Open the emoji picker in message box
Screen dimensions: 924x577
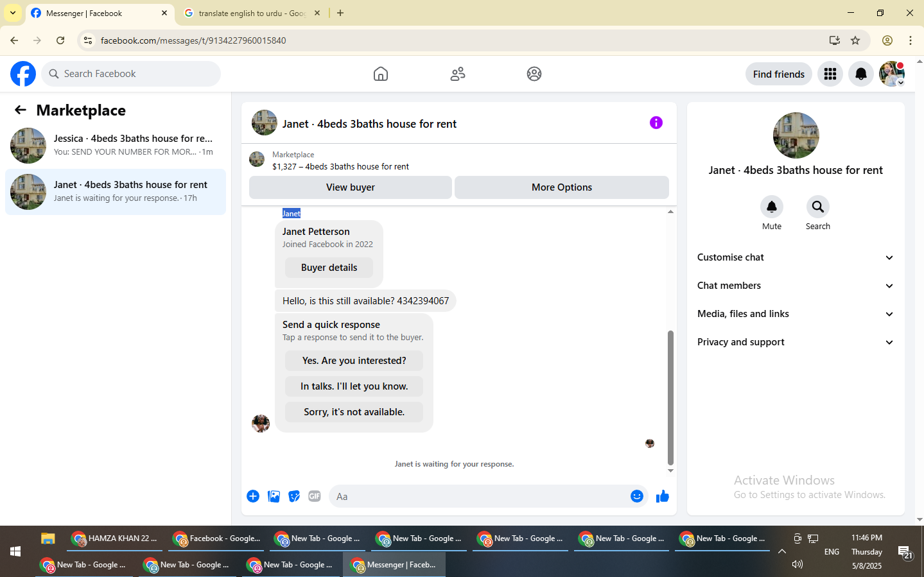637,496
